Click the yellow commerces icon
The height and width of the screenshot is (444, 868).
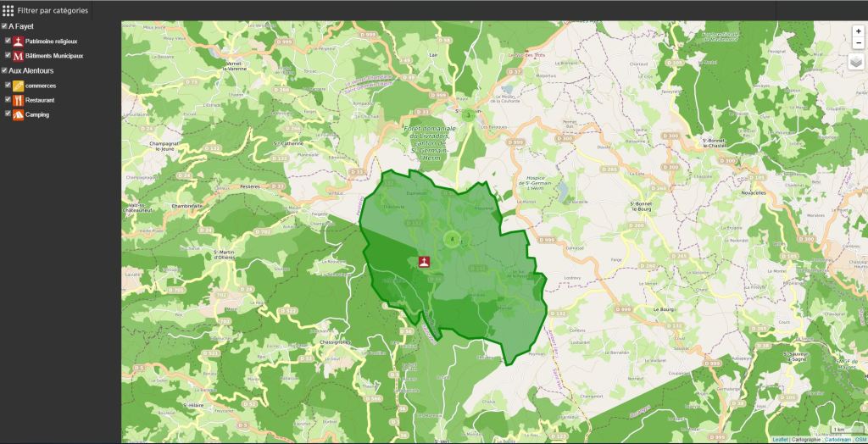point(18,86)
